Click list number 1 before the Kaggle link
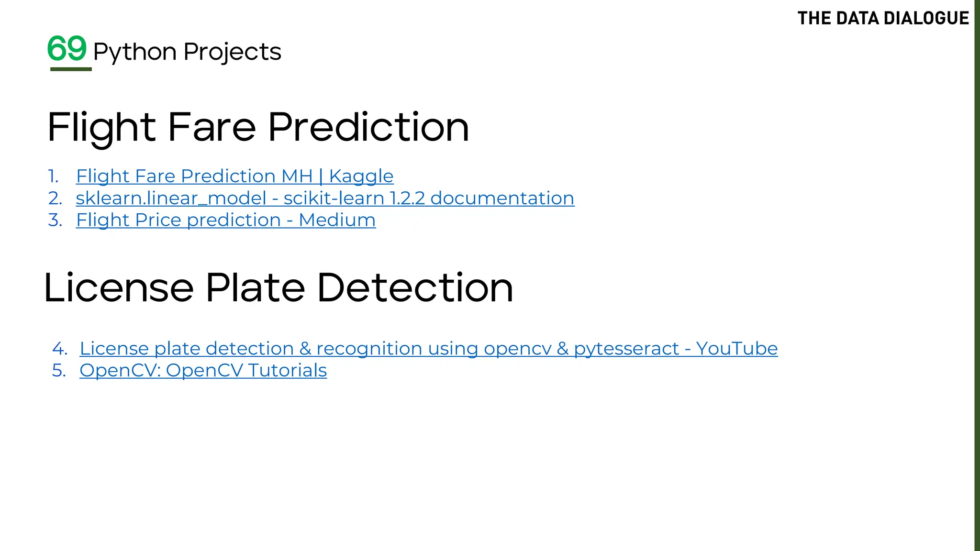Image resolution: width=980 pixels, height=551 pixels. (x=53, y=176)
